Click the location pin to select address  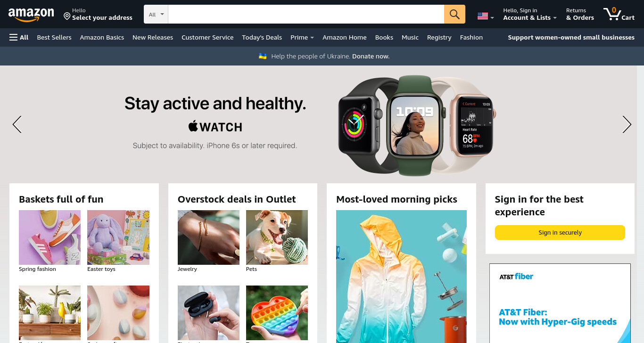(x=67, y=16)
